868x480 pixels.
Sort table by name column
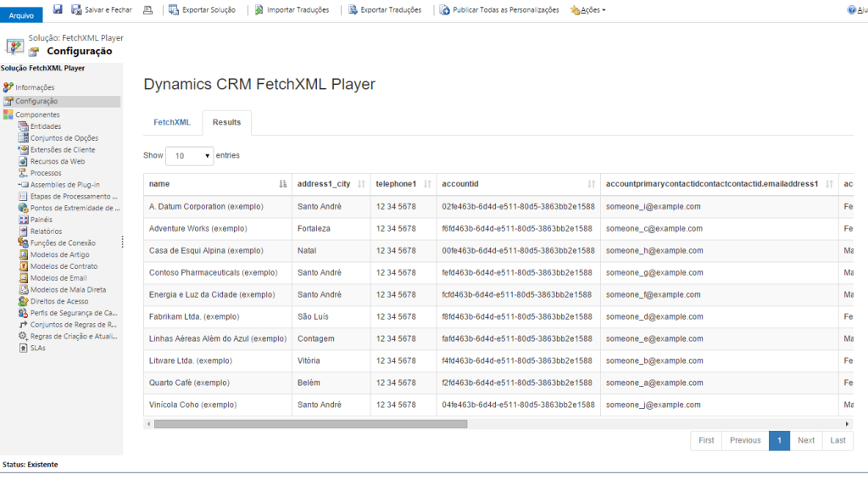(x=218, y=184)
